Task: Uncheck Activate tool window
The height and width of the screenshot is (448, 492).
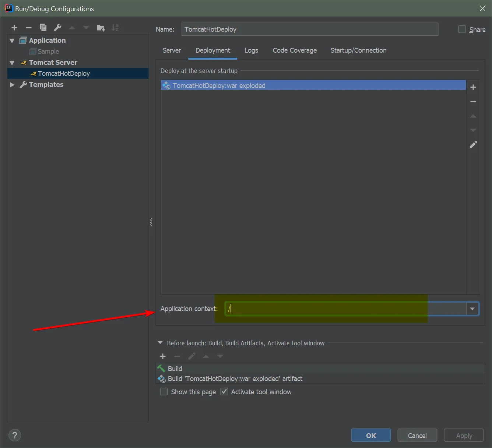Action: [x=224, y=392]
